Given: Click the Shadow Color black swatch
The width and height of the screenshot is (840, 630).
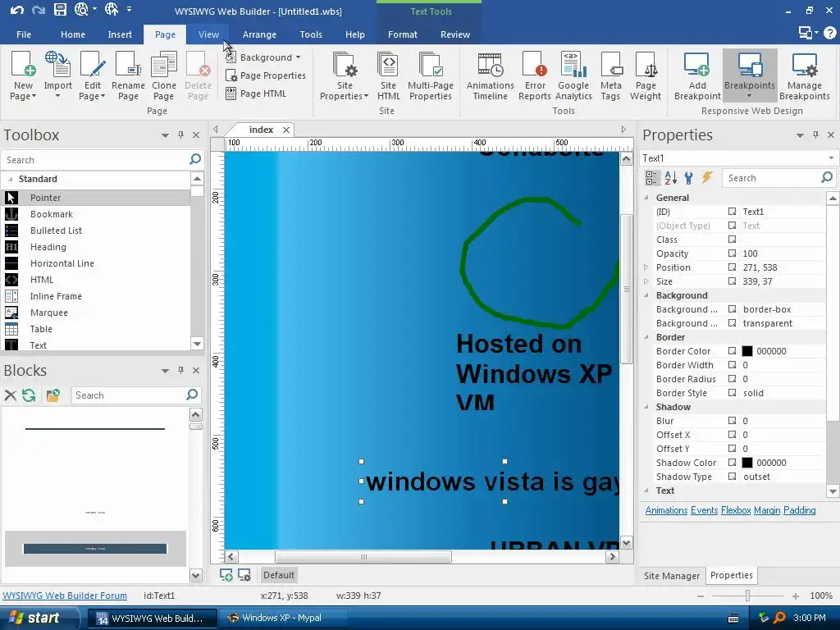Looking at the screenshot, I should pyautogui.click(x=746, y=463).
